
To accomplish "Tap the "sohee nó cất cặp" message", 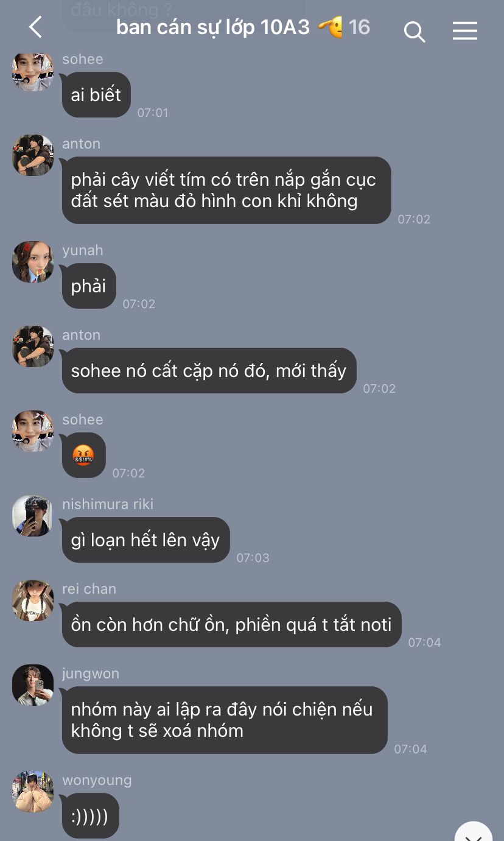I will point(209,370).
